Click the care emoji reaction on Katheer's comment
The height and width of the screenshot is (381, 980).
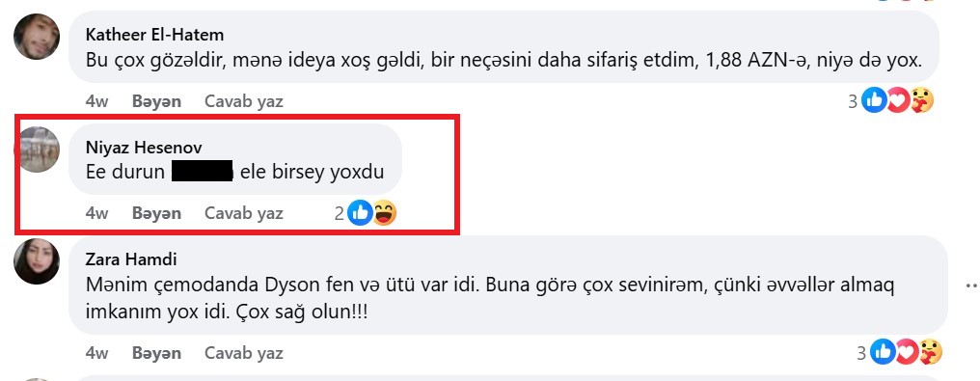point(921,100)
